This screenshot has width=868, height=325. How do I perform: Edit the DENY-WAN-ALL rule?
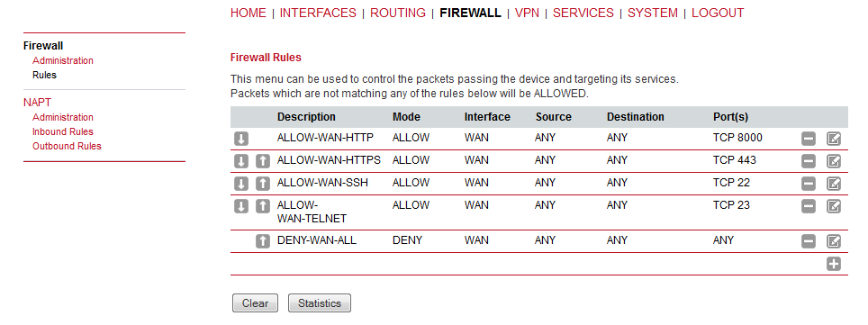click(x=834, y=241)
